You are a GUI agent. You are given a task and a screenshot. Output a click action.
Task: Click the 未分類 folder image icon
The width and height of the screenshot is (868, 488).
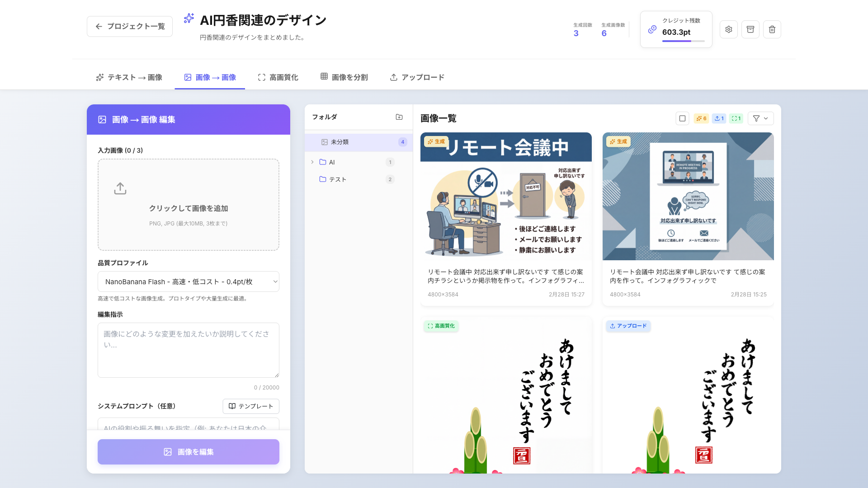325,142
